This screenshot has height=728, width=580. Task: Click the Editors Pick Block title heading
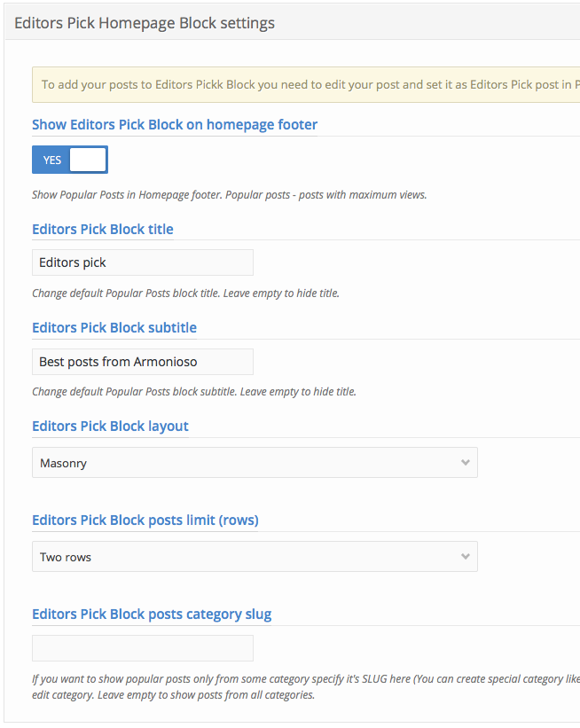[x=103, y=229]
